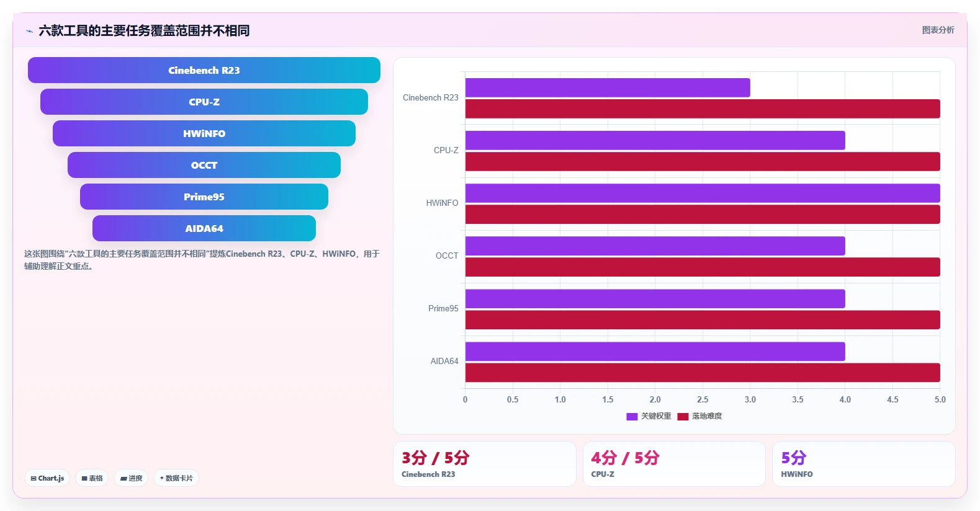Click the purple 关键权重 bar for Prime95
Screen dimensions: 980x511
tap(655, 298)
